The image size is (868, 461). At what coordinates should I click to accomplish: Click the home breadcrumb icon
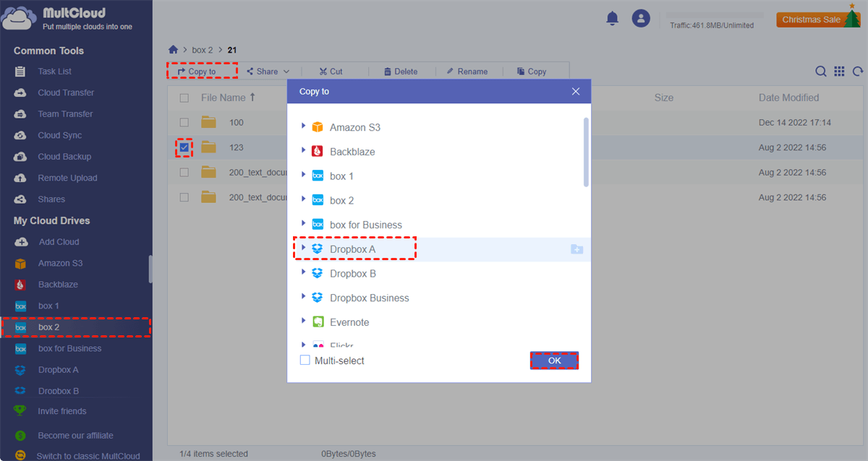173,50
